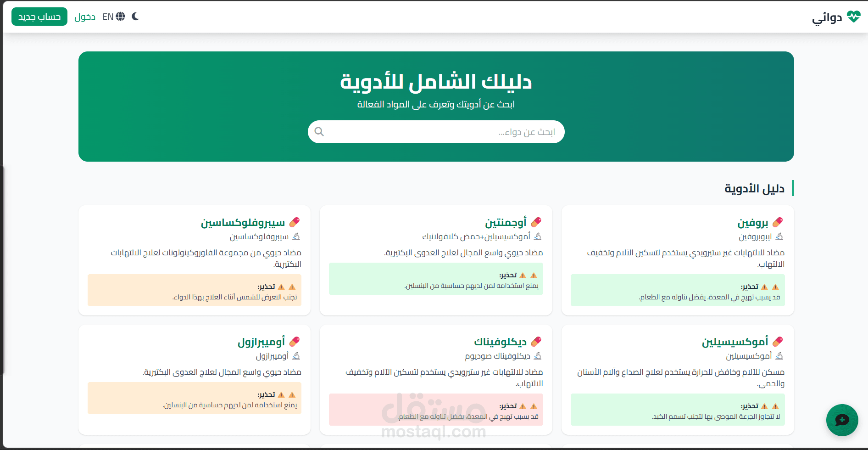Click microscope icon next to ديكلوفيناك صوديوم
Image resolution: width=868 pixels, height=450 pixels.
538,356
